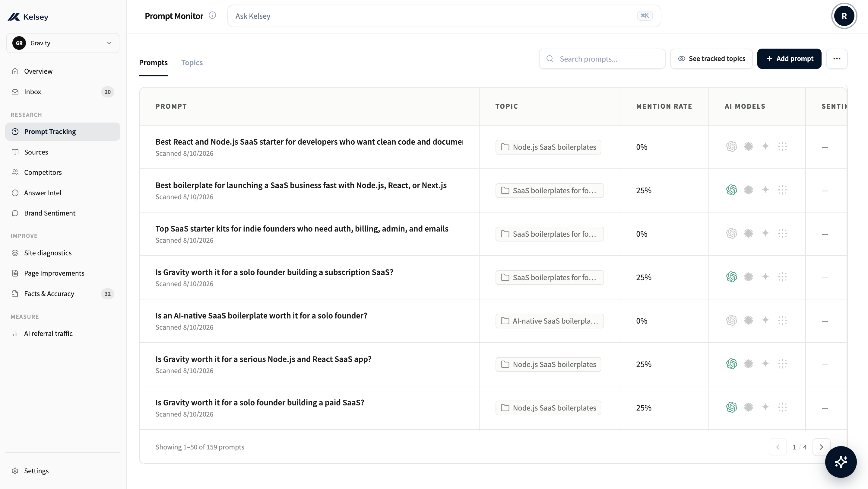Click the previous page arrow
868x489 pixels.
pos(778,447)
